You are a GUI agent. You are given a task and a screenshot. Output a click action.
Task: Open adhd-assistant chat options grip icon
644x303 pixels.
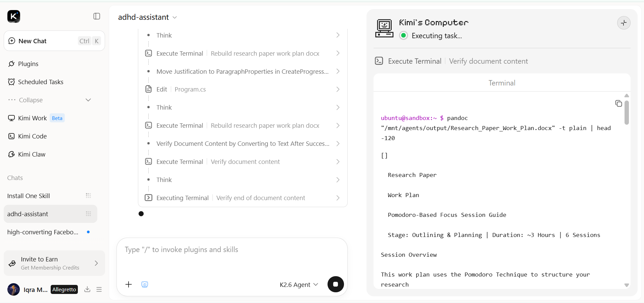coord(88,214)
